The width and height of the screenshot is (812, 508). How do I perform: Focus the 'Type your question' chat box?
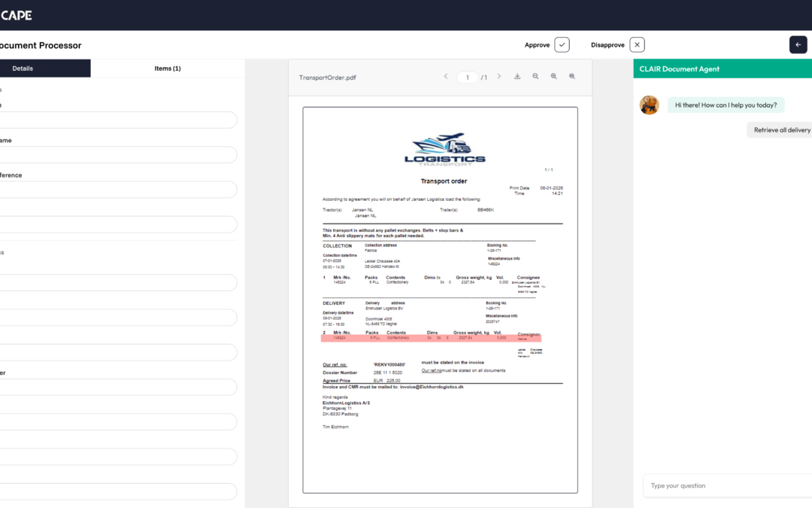coord(728,485)
